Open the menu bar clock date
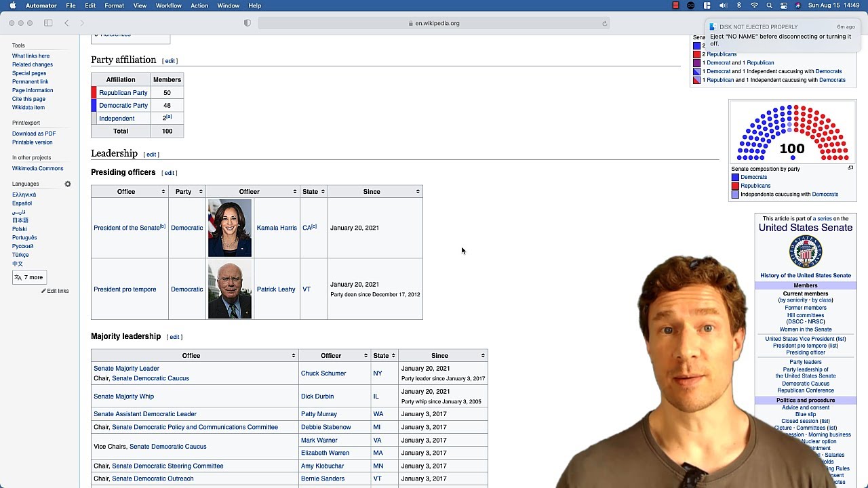 834,5
